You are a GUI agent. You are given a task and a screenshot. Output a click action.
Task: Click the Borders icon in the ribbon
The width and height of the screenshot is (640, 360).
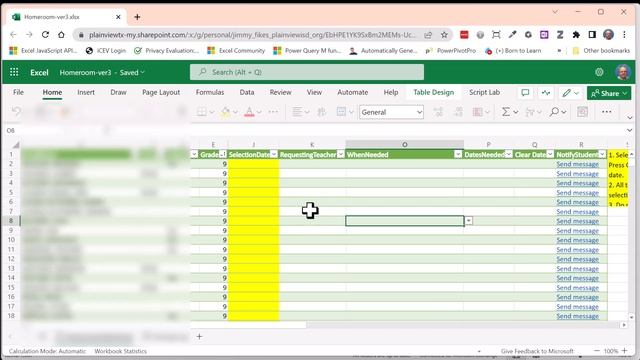coord(202,112)
